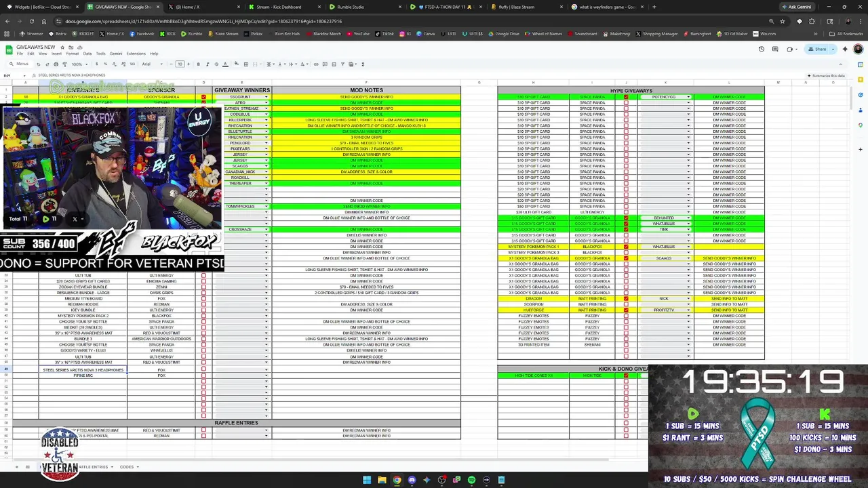Image resolution: width=868 pixels, height=488 pixels.
Task: Decrease font size with minus button
Action: tap(172, 64)
